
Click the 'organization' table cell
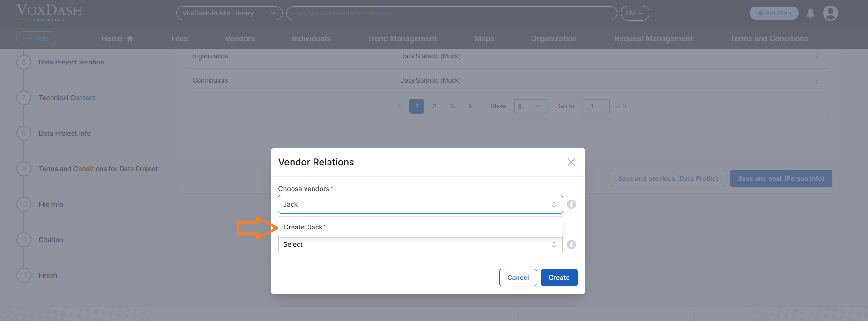pos(210,56)
